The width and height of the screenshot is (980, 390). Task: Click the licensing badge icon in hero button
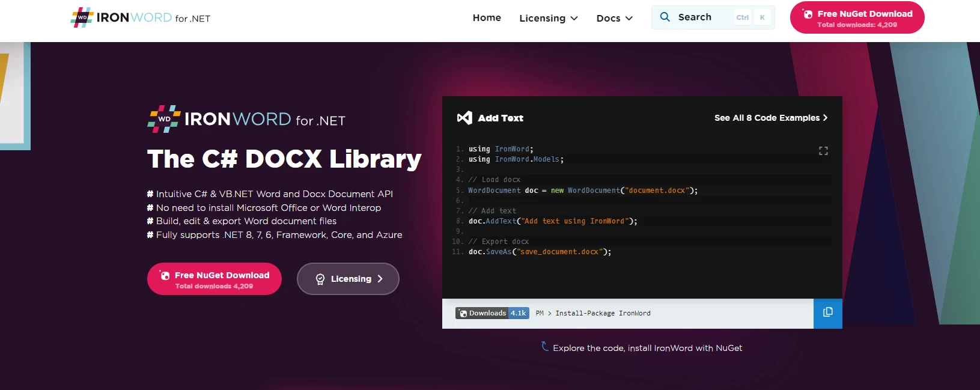320,279
